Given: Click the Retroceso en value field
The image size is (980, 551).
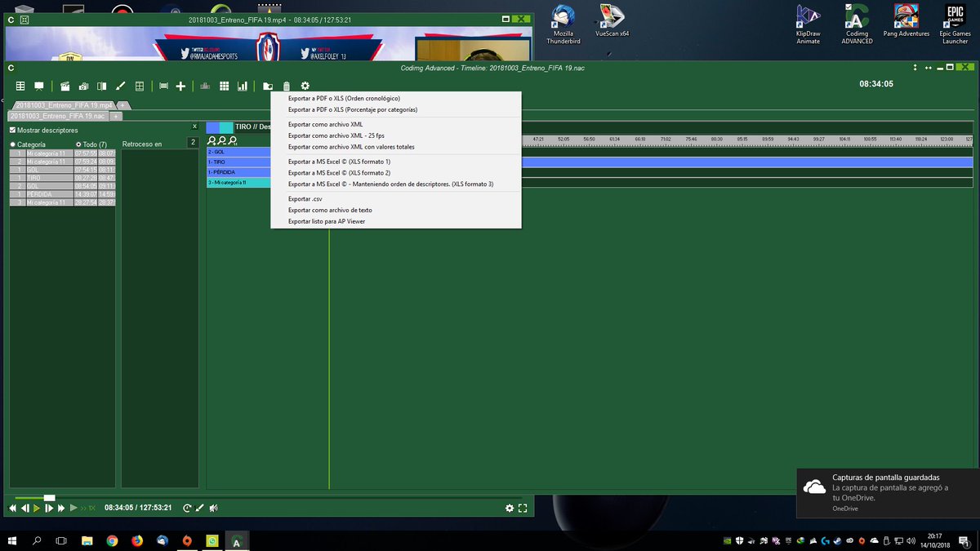Looking at the screenshot, I should click(193, 144).
